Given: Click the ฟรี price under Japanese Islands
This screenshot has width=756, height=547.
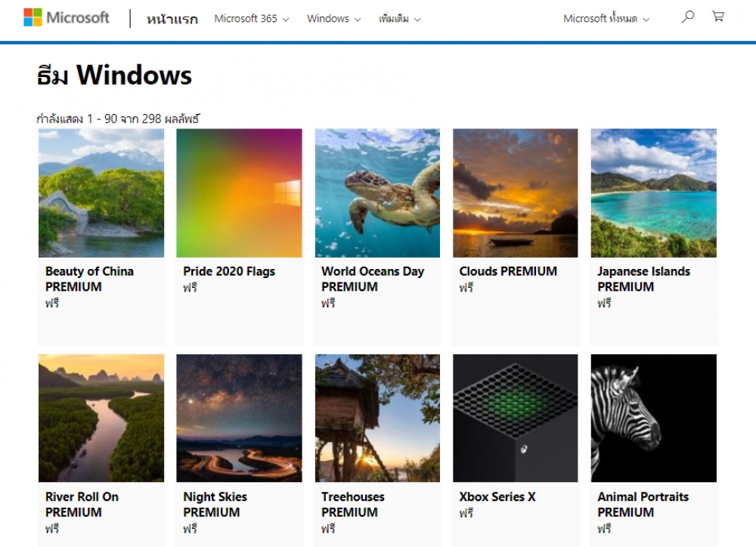Looking at the screenshot, I should pos(604,303).
